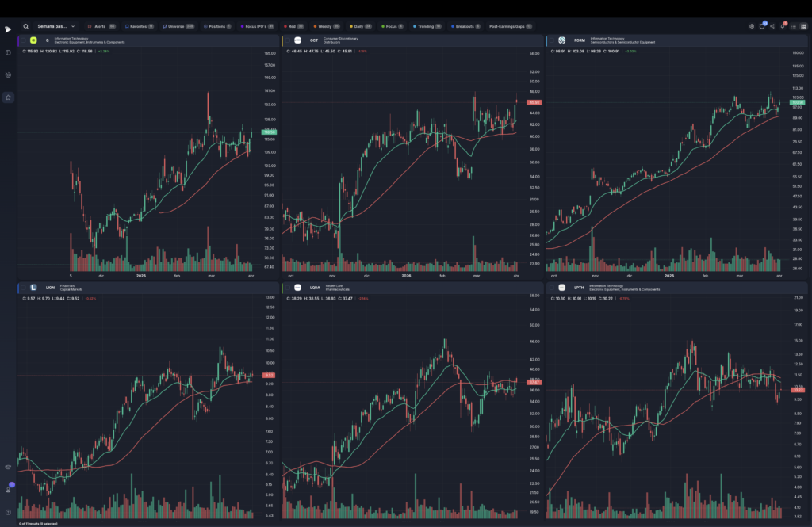Switch to list view layout icon
The image size is (812, 527).
coord(793,26)
